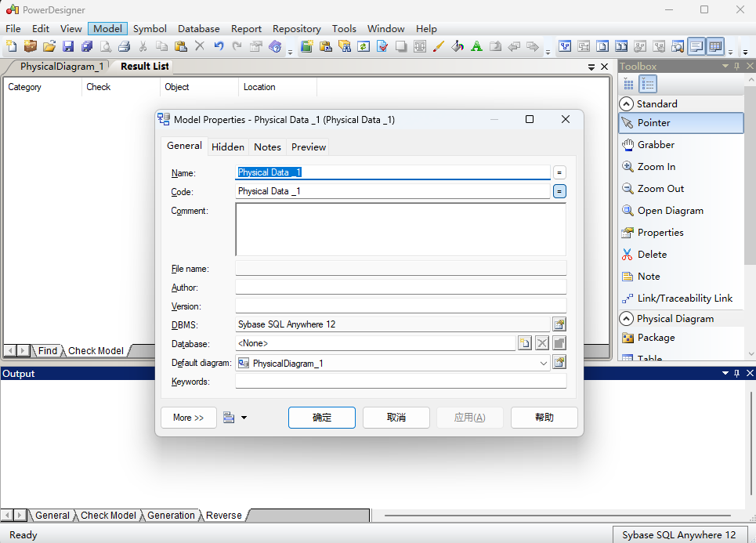The height and width of the screenshot is (543, 756).
Task: Pin the Output panel
Action: click(736, 373)
